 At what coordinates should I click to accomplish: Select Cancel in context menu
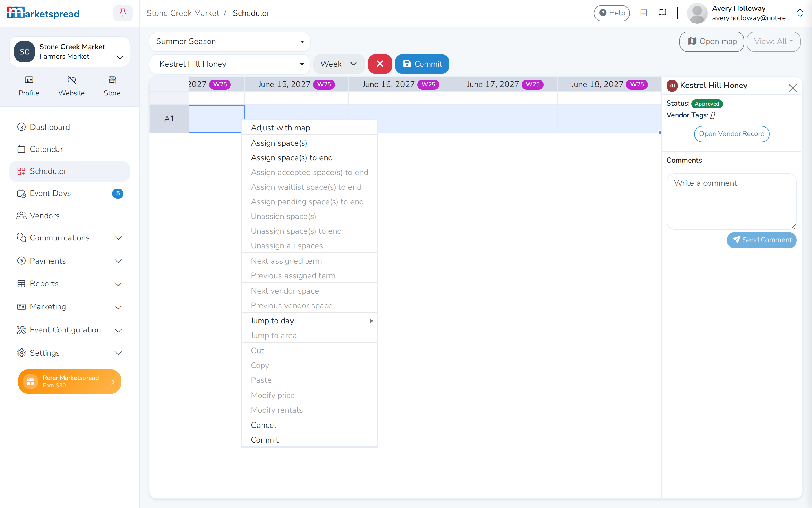pyautogui.click(x=309, y=425)
